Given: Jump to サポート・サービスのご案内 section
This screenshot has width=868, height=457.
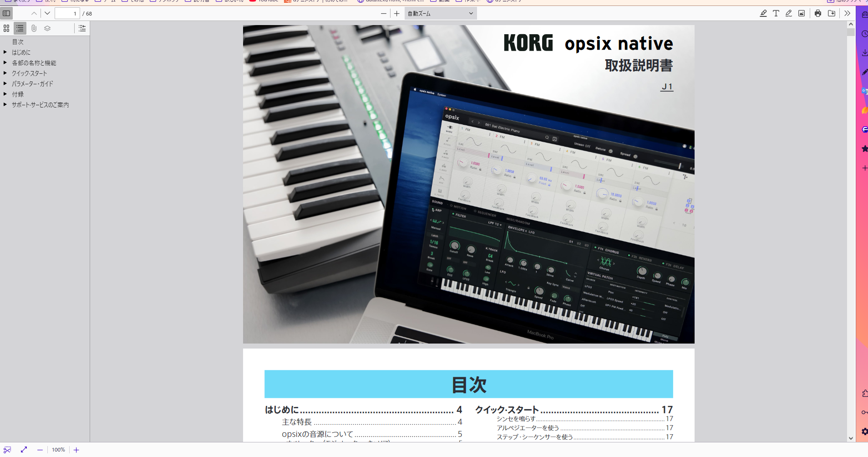Looking at the screenshot, I should click(x=40, y=105).
